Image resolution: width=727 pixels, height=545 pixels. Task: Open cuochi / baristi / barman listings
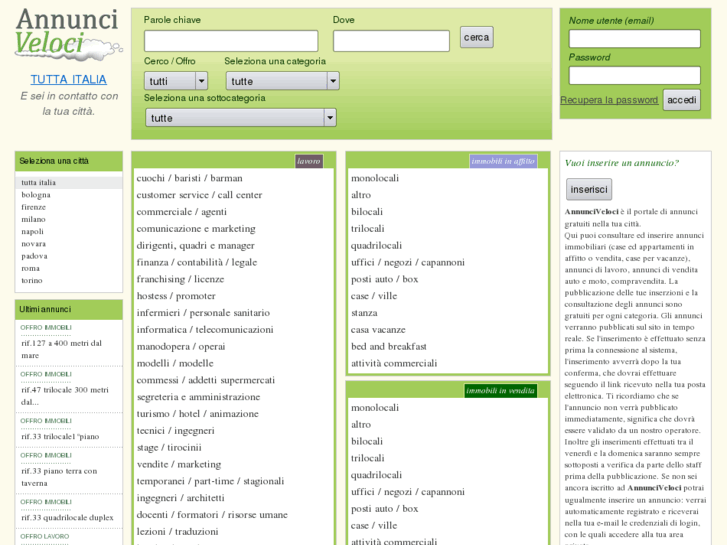click(189, 178)
